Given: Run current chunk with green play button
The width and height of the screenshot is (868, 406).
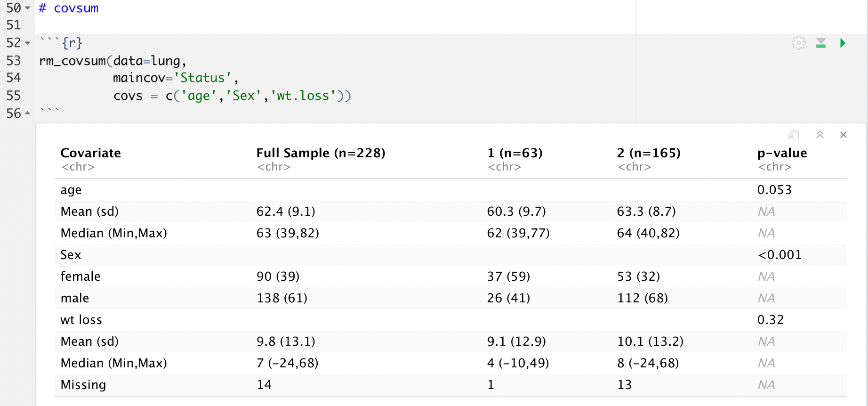Looking at the screenshot, I should tap(843, 43).
